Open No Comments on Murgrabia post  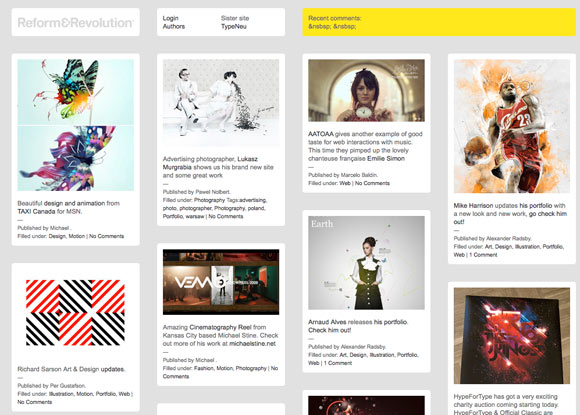[226, 216]
